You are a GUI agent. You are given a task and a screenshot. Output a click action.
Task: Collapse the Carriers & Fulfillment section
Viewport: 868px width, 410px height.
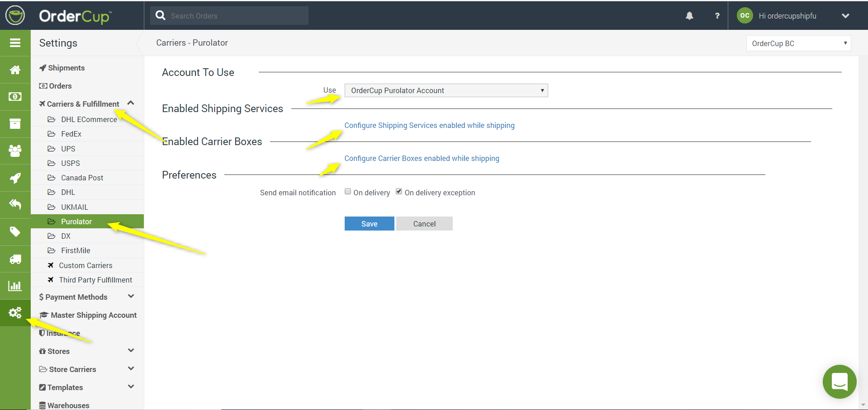point(131,103)
